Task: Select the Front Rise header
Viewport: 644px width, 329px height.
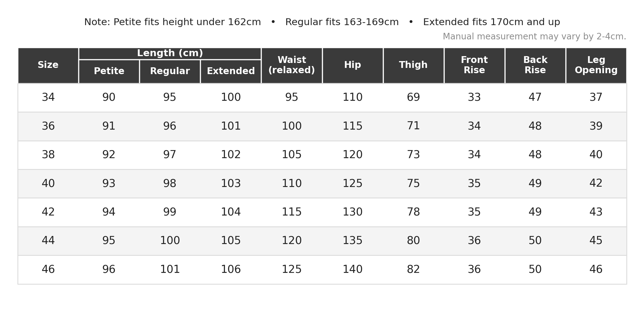Action: point(474,65)
